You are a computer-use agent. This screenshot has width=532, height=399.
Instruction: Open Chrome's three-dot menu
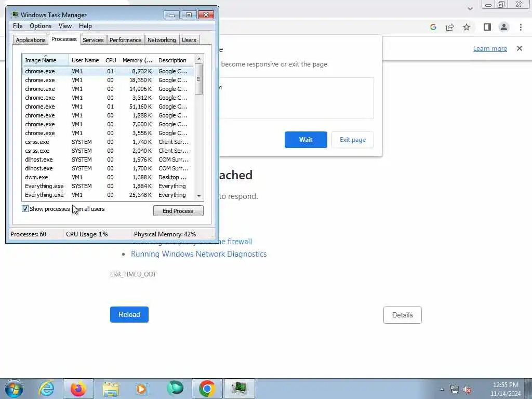click(x=521, y=27)
